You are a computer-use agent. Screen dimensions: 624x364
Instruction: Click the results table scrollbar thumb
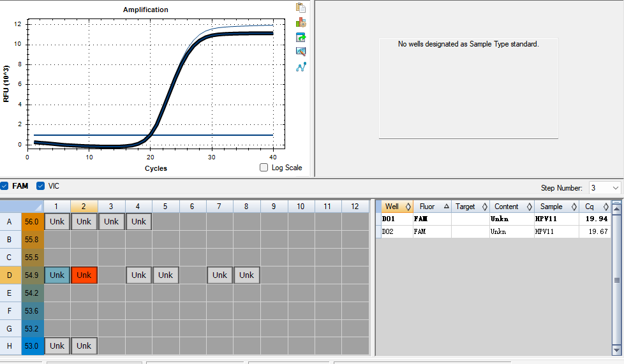click(617, 280)
